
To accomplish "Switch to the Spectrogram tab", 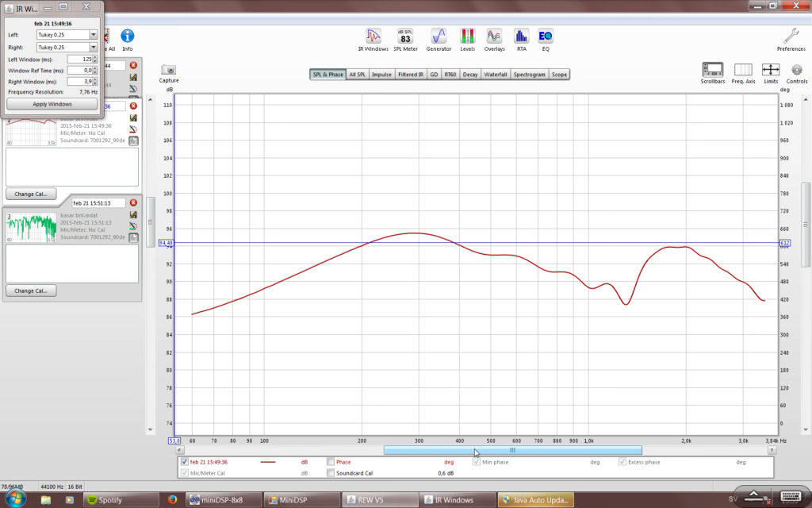I will (529, 74).
